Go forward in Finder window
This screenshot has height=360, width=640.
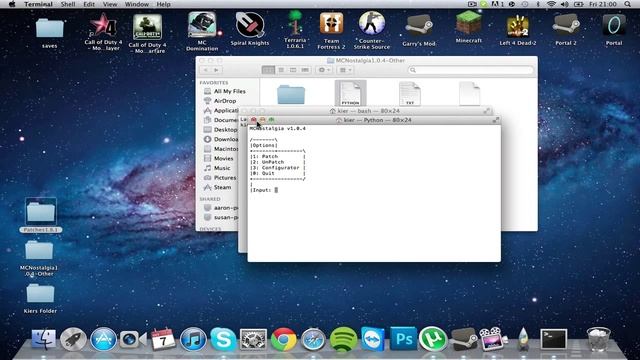click(x=216, y=70)
